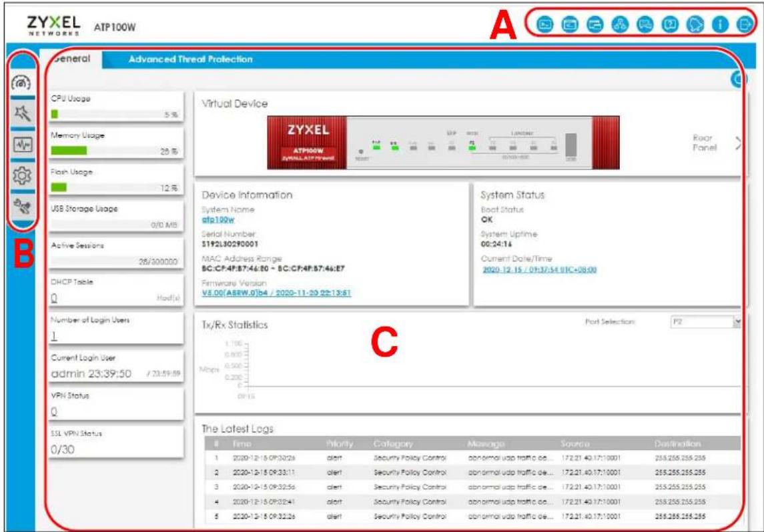Click the Source column header in logs
This screenshot has height=532, width=764.
click(575, 444)
